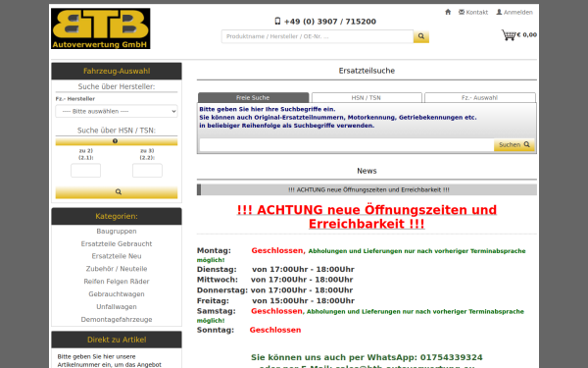The width and height of the screenshot is (588, 368).
Task: Click the Fahrzeug-Auswahl panel header
Action: (x=117, y=71)
